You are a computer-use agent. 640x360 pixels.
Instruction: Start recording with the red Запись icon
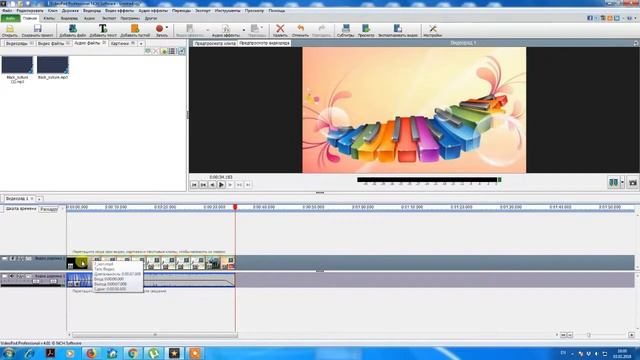point(159,29)
